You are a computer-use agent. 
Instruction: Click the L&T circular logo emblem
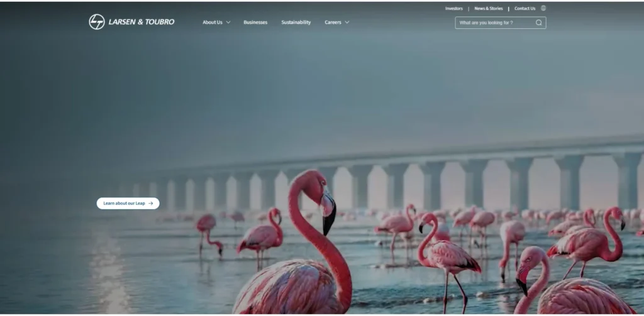point(97,22)
